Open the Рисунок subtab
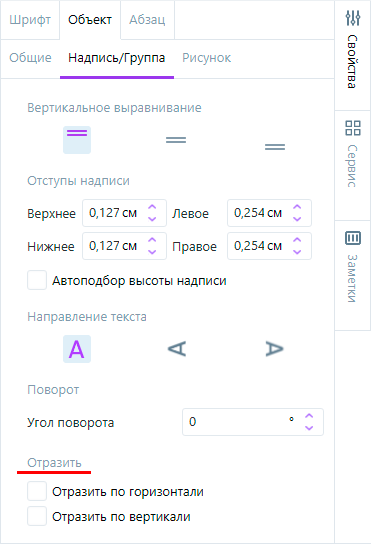The width and height of the screenshot is (371, 544). [206, 58]
